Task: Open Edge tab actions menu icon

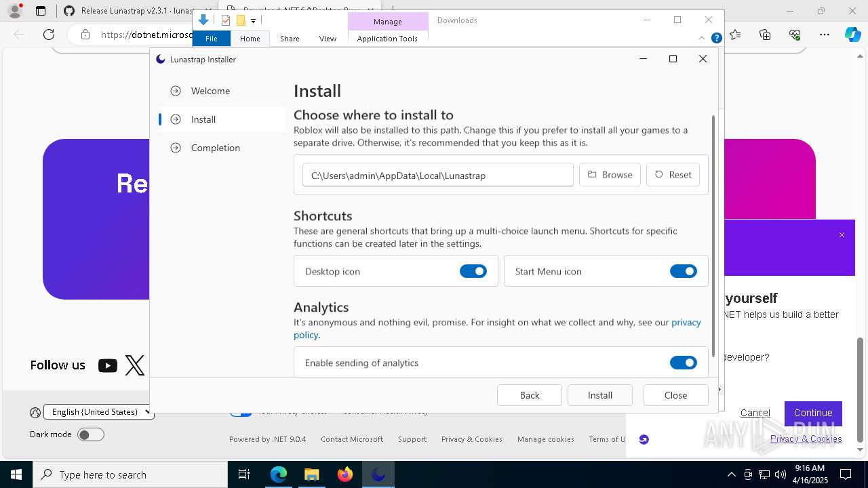Action: tap(41, 11)
